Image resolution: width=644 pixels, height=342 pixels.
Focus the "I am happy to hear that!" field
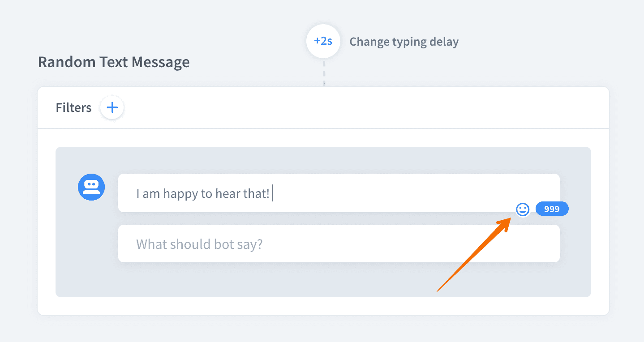click(x=339, y=193)
